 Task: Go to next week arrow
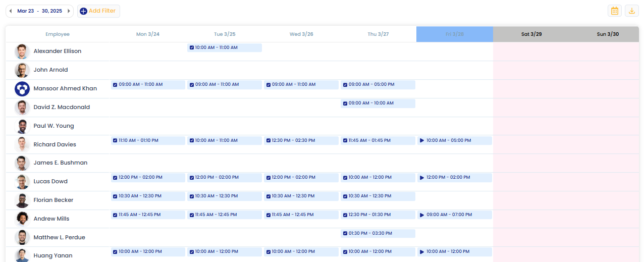pos(69,11)
